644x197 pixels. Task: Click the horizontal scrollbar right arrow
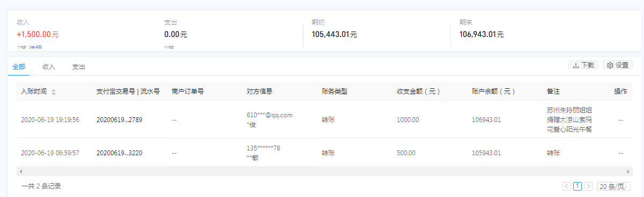(629, 171)
